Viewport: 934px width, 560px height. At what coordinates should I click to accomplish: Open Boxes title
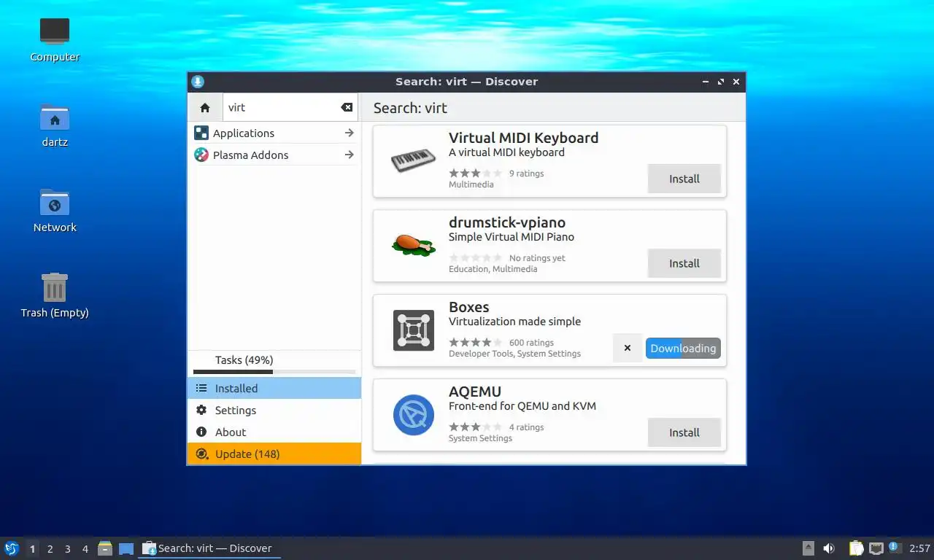468,307
